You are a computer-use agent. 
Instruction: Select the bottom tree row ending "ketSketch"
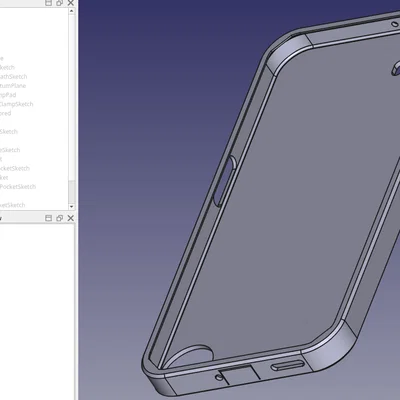13,205
